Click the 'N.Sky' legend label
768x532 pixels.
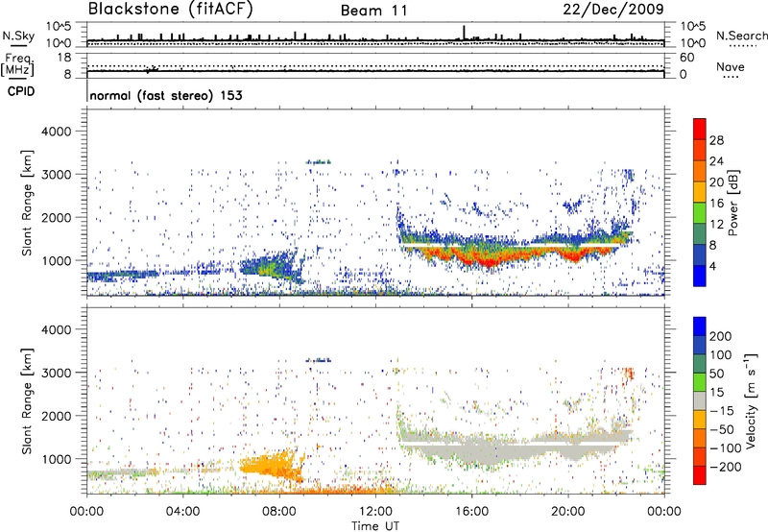(x=18, y=36)
